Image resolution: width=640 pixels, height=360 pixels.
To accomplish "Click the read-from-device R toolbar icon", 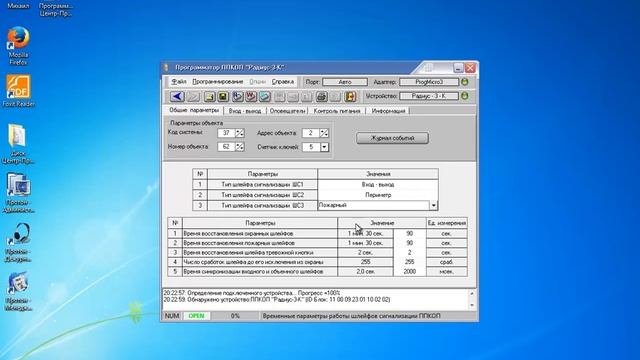I will tap(238, 96).
